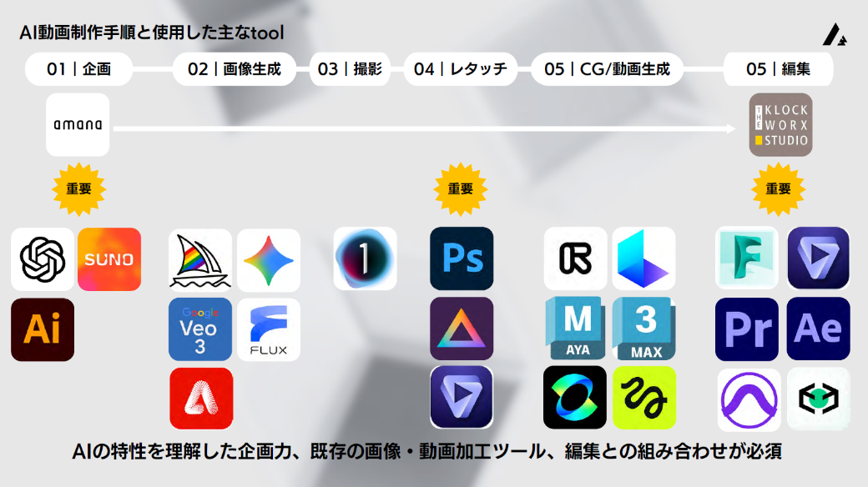Open the After Effects Ae icon
The image size is (868, 487).
(818, 329)
